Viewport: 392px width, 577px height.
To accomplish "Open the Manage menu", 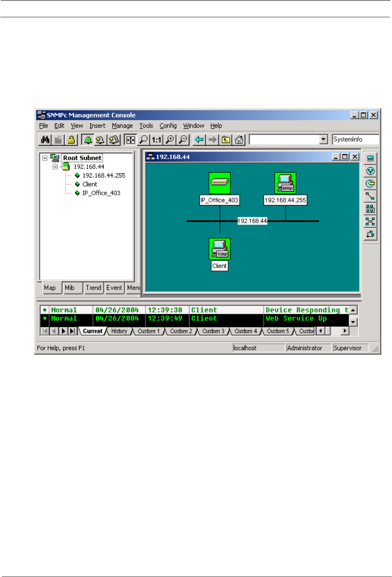I will [x=122, y=126].
